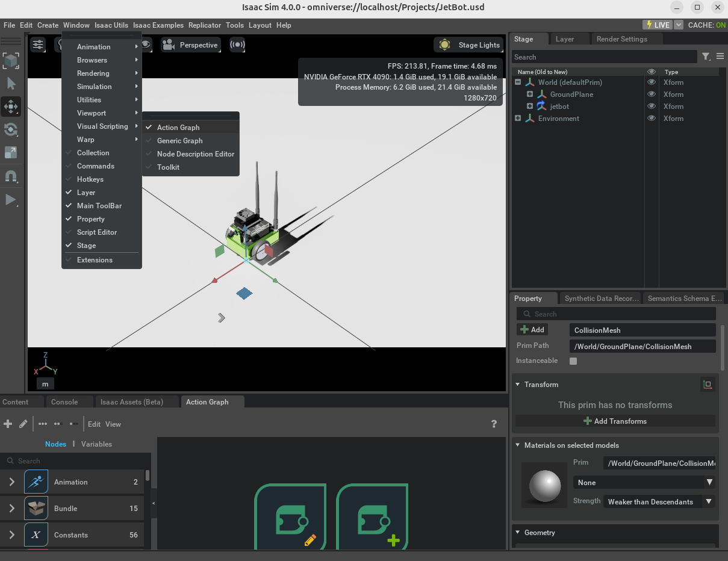Image resolution: width=728 pixels, height=561 pixels.
Task: Enable Generic Graph window
Action: tap(190, 140)
